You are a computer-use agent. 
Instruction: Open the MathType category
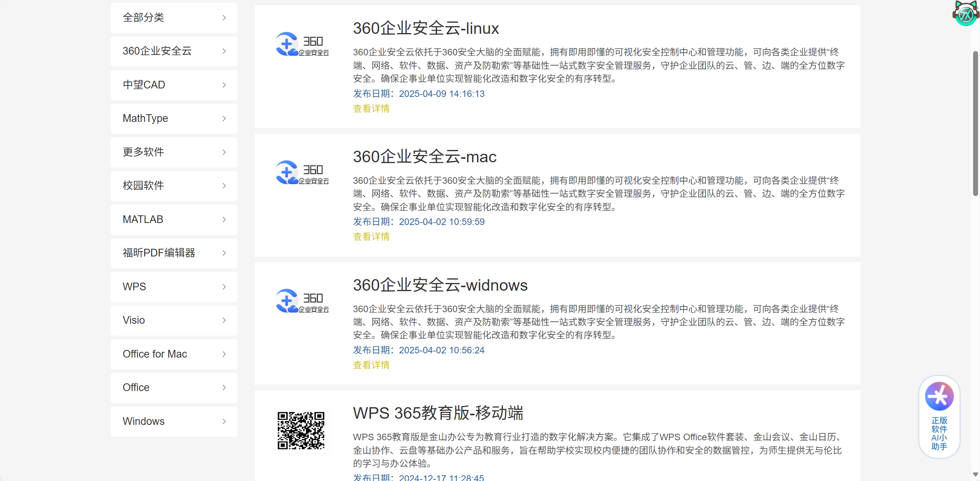tap(174, 118)
